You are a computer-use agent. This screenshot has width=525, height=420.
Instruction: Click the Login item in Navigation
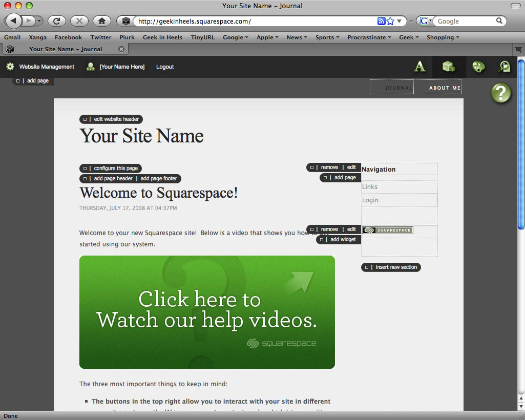point(370,200)
